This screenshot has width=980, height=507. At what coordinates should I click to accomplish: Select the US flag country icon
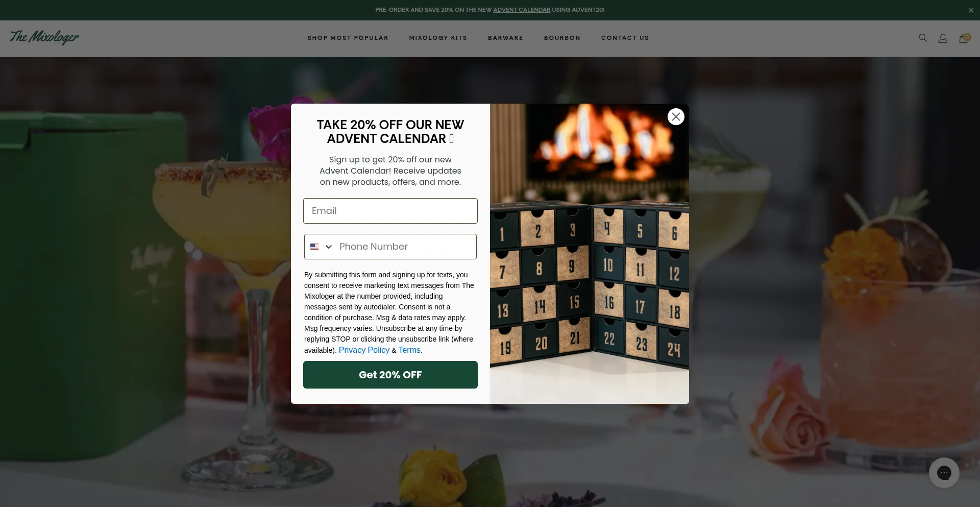pos(314,247)
